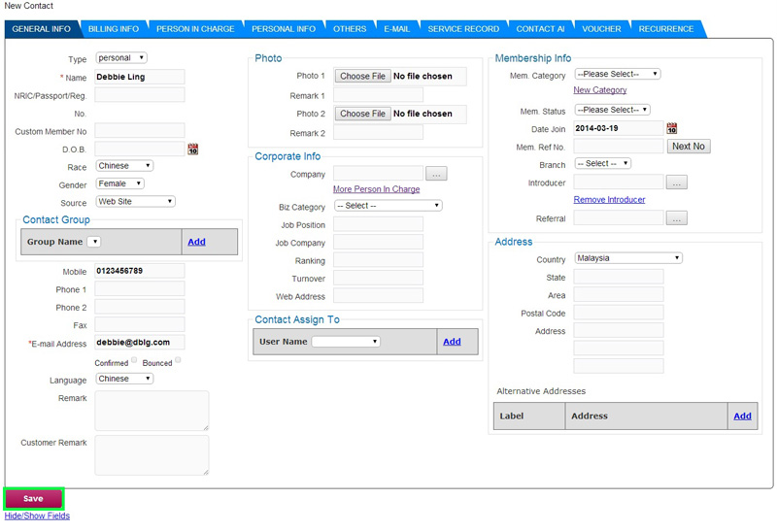Click the Web Address field
The width and height of the screenshot is (777, 532).
point(378,296)
